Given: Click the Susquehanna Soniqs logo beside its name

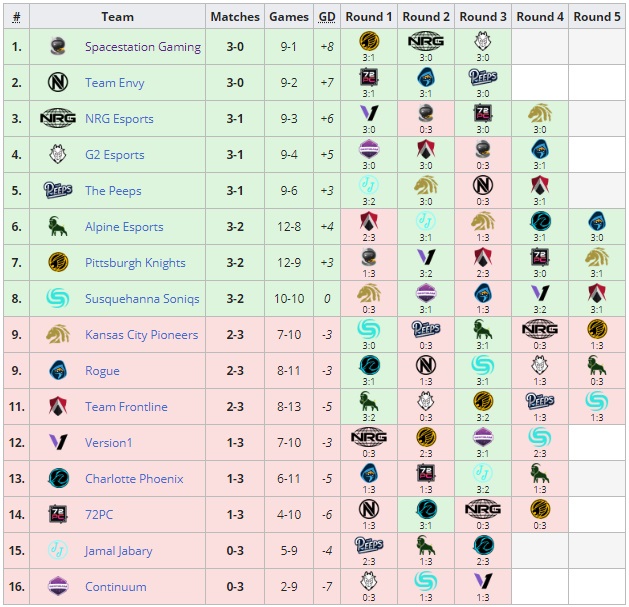Looking at the screenshot, I should [x=58, y=299].
